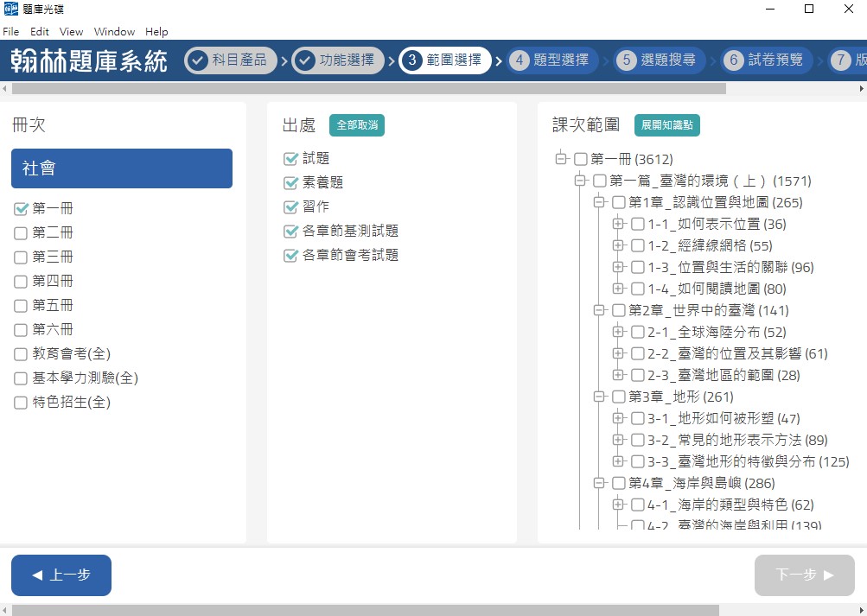This screenshot has height=616, width=867.
Task: Go back with 上一步 button
Action: 61,575
